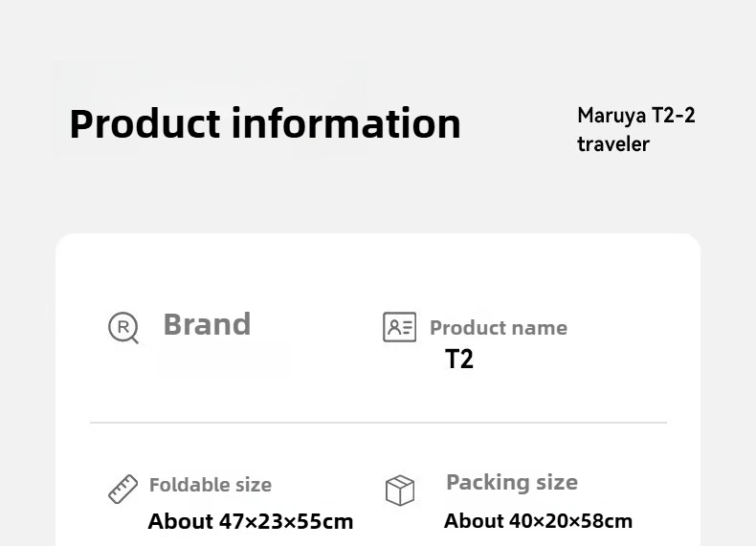Click the "traveler" text under Maruya

(x=613, y=144)
